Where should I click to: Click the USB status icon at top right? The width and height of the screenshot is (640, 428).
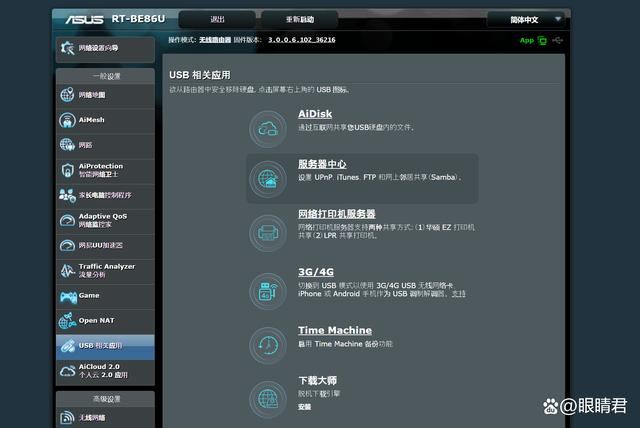[x=557, y=40]
